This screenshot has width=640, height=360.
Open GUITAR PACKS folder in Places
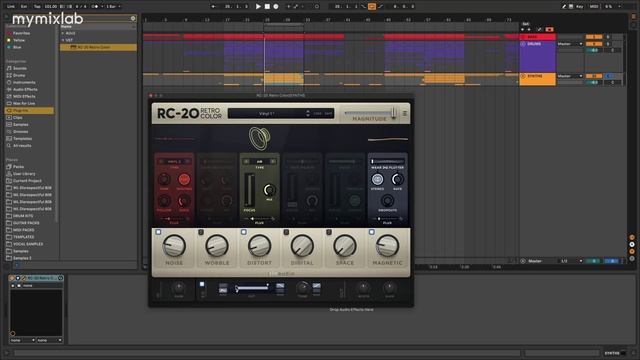pyautogui.click(x=26, y=223)
